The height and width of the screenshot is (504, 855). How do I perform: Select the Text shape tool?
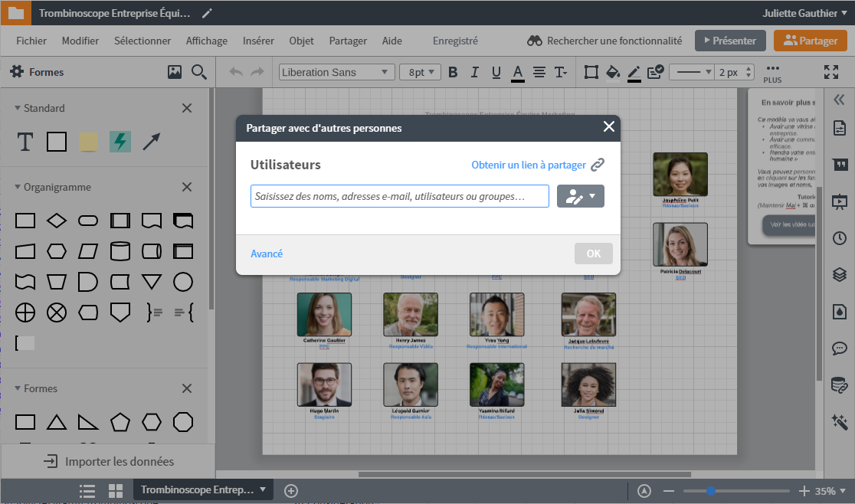[x=25, y=142]
